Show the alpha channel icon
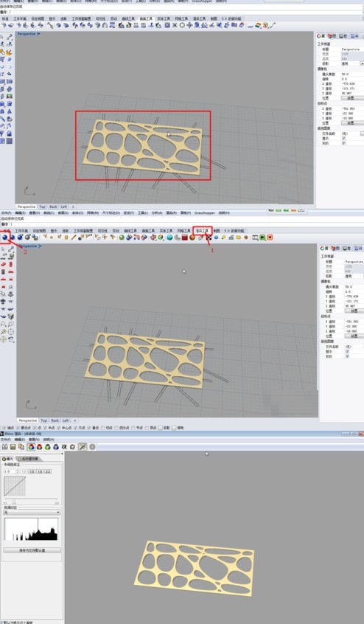 click(64, 447)
